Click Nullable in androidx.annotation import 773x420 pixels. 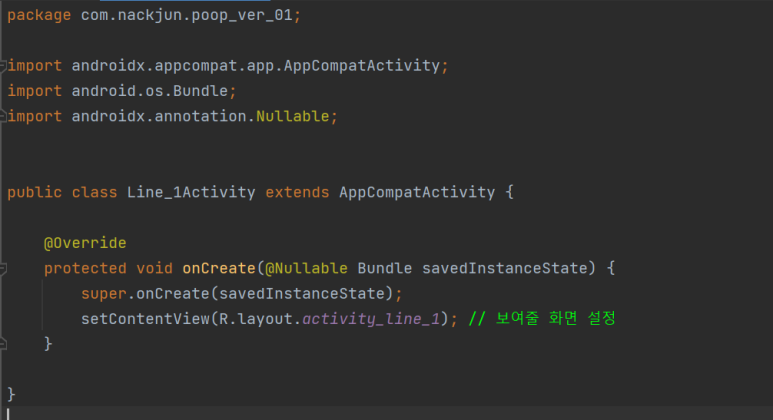click(x=292, y=116)
